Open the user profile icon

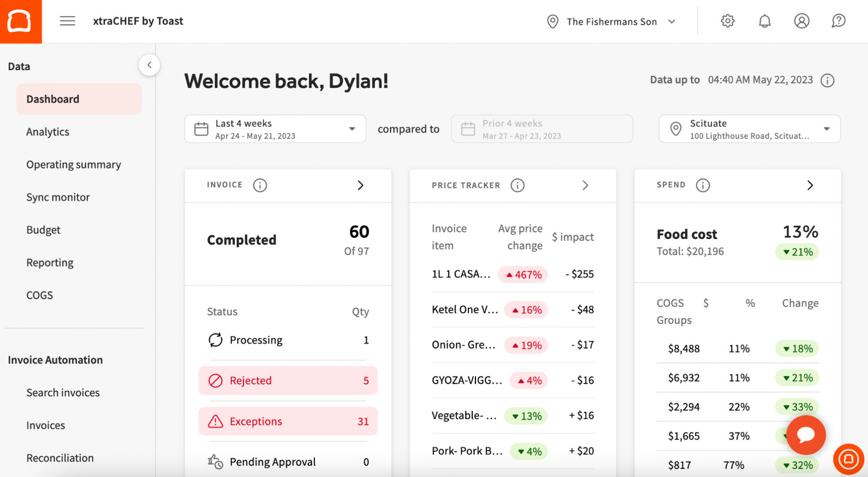[x=802, y=21]
